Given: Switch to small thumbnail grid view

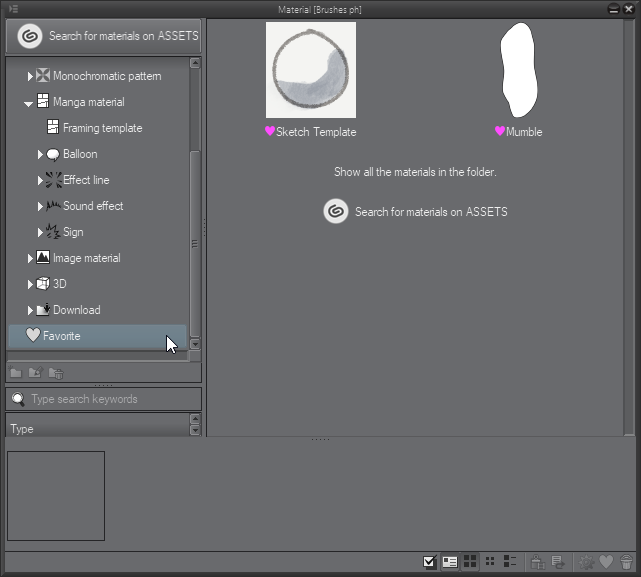Looking at the screenshot, I should pyautogui.click(x=490, y=562).
